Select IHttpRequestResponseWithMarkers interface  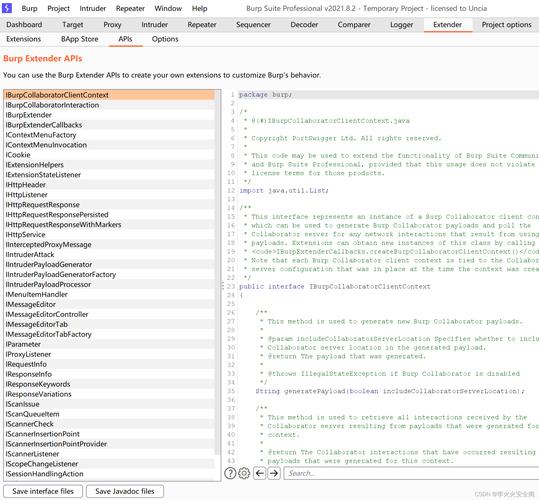(x=109, y=224)
